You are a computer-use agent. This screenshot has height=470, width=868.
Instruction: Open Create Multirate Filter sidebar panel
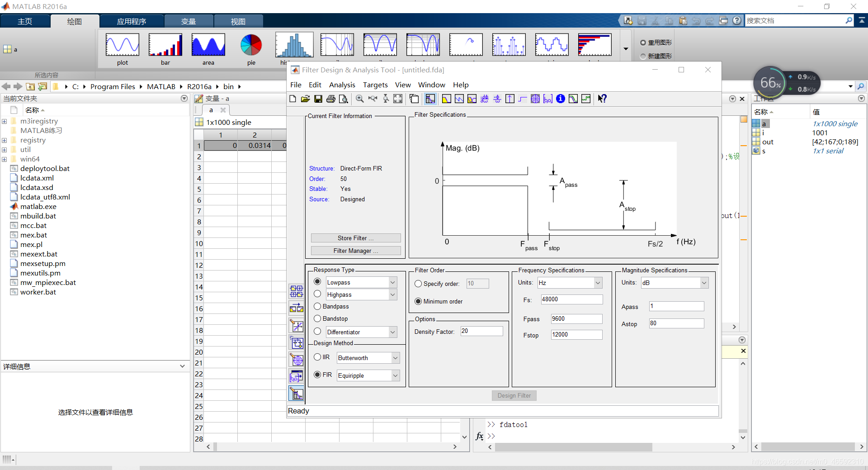click(x=297, y=291)
